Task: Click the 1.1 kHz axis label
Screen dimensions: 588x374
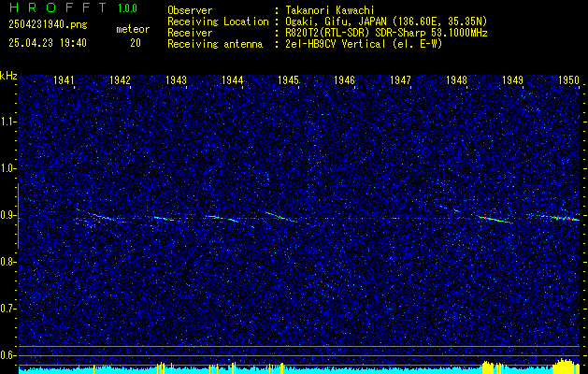Action: click(x=7, y=122)
